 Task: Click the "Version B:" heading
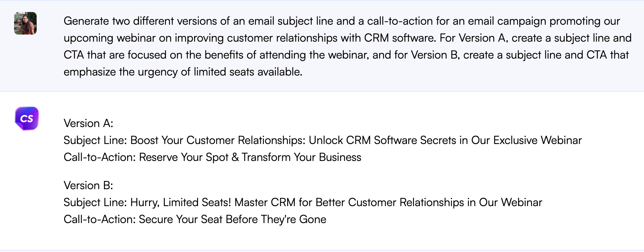point(88,185)
